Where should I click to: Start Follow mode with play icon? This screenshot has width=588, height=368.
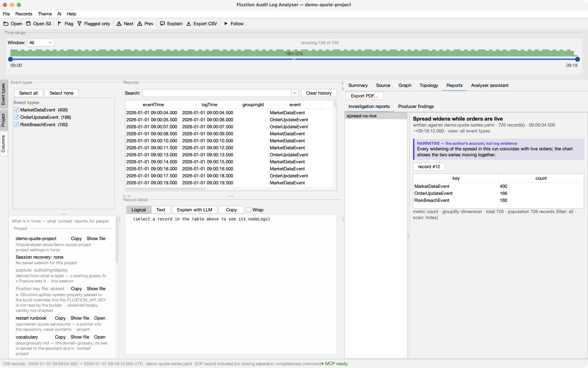click(226, 24)
